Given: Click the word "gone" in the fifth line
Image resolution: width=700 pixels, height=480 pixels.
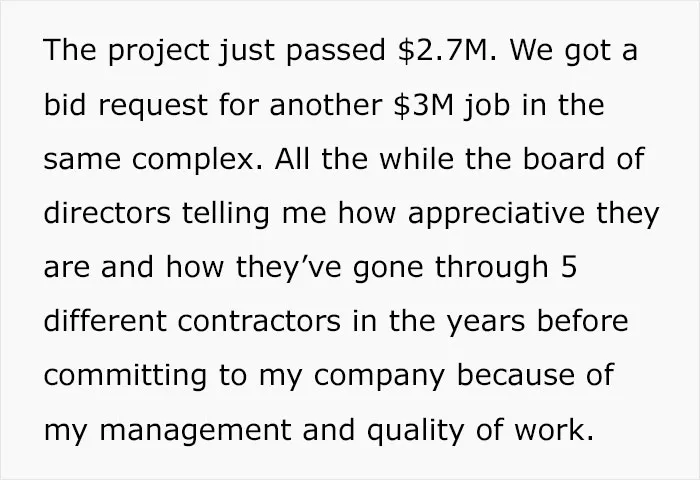Looking at the screenshot, I should pos(388,269).
